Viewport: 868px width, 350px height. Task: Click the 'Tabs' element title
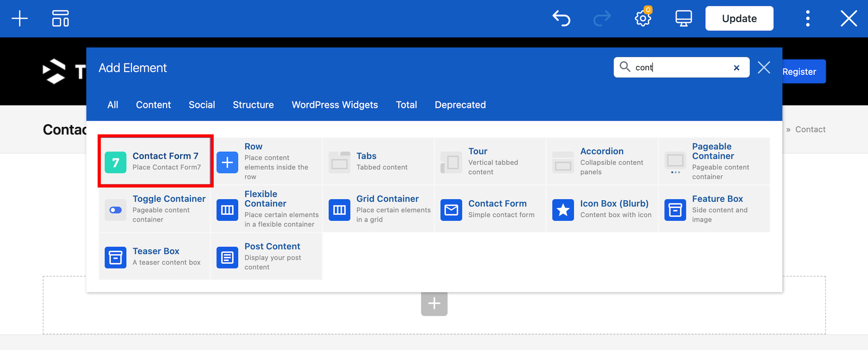point(366,156)
